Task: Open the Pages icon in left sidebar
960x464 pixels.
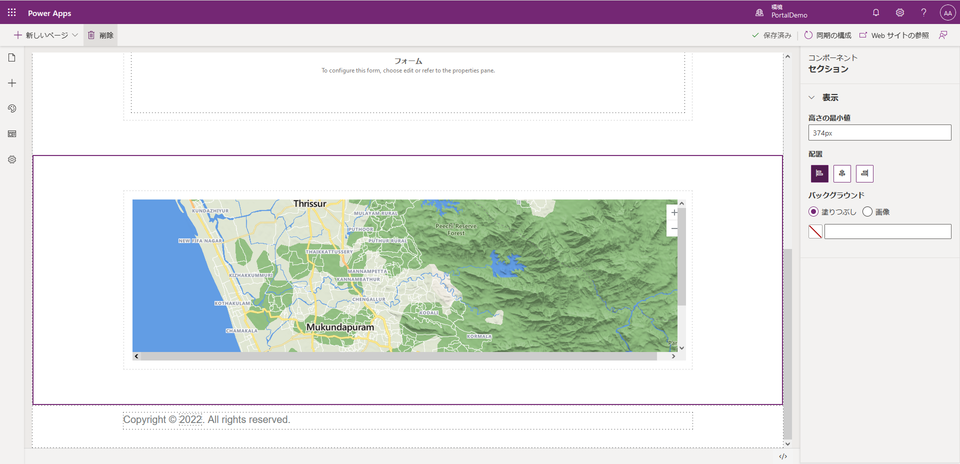Action: (x=12, y=58)
